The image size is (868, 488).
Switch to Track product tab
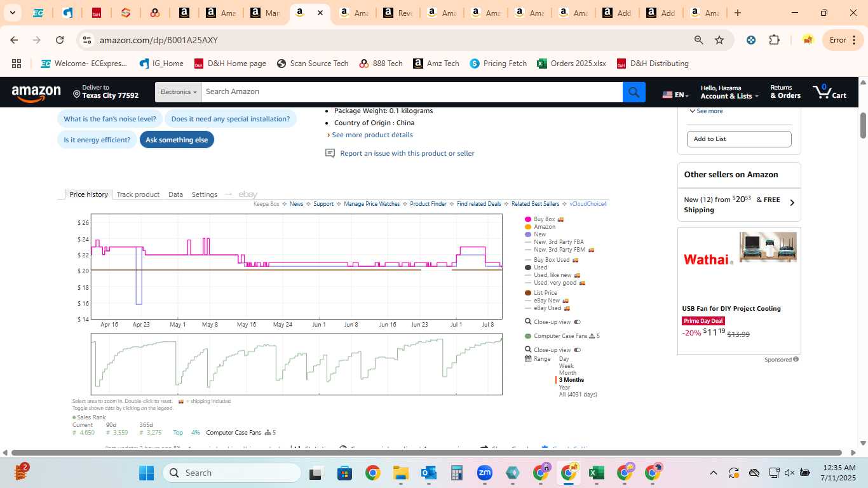pyautogui.click(x=138, y=194)
